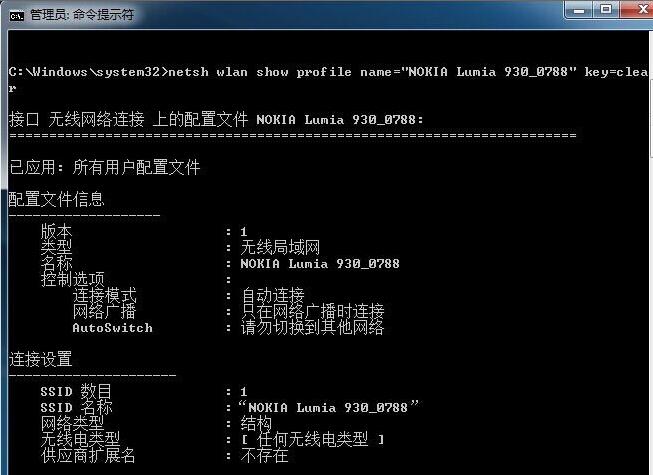Click the 名称 value NOKIA Lumia 930_0788
653x475 pixels.
(320, 264)
